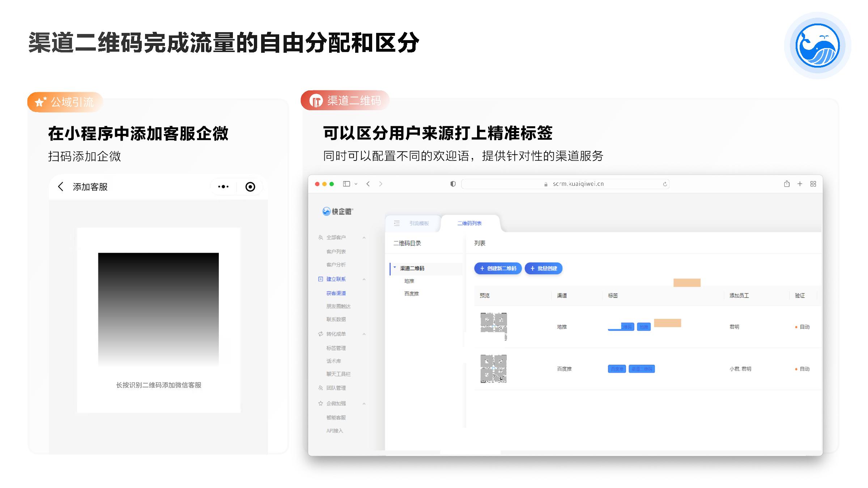The width and height of the screenshot is (868, 488).
Task: Collapse 转化成单 section chevron
Action: pyautogui.click(x=364, y=334)
